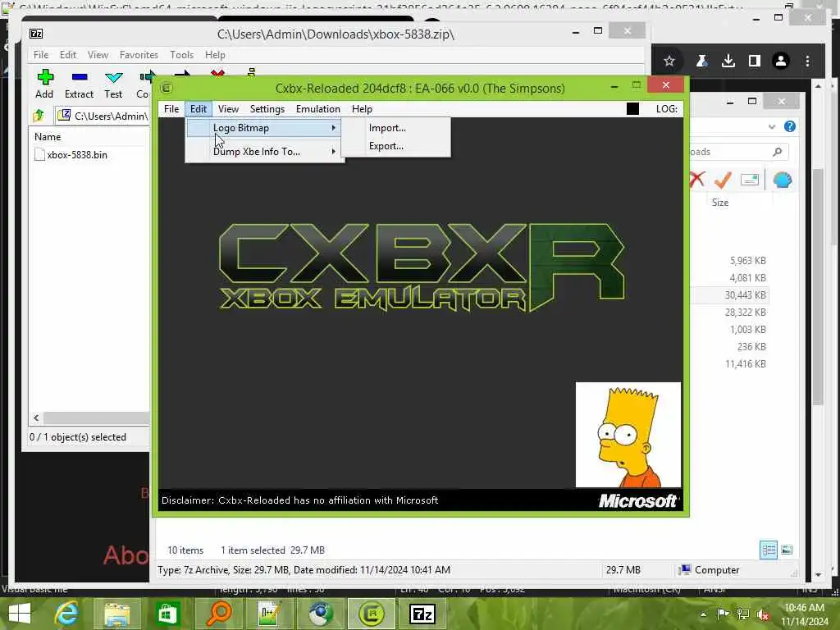Screen dimensions: 840x630
Task: Open Cxbx Edit menu
Action: 199,109
